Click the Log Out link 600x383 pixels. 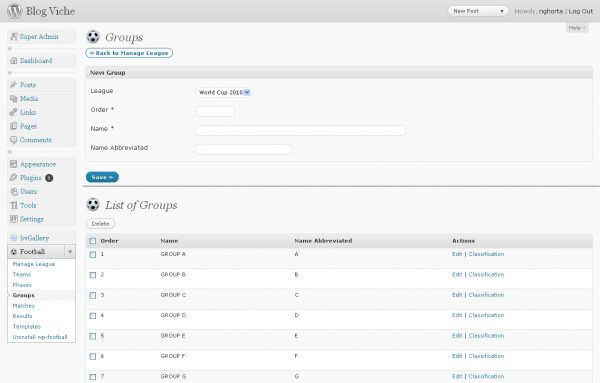[580, 11]
